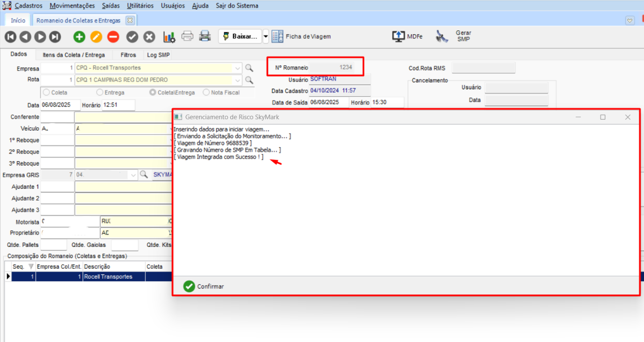Open the Utilitários menu

click(140, 6)
